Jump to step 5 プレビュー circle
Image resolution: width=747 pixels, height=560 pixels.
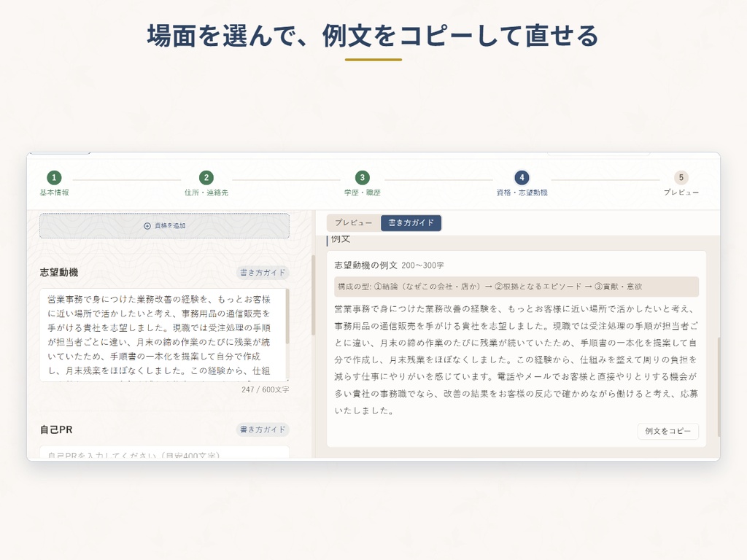point(681,178)
